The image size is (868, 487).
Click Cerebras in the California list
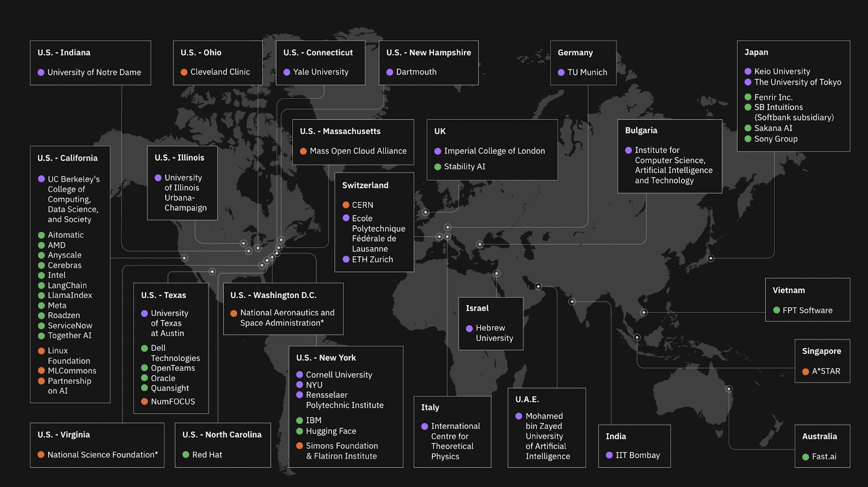60,265
